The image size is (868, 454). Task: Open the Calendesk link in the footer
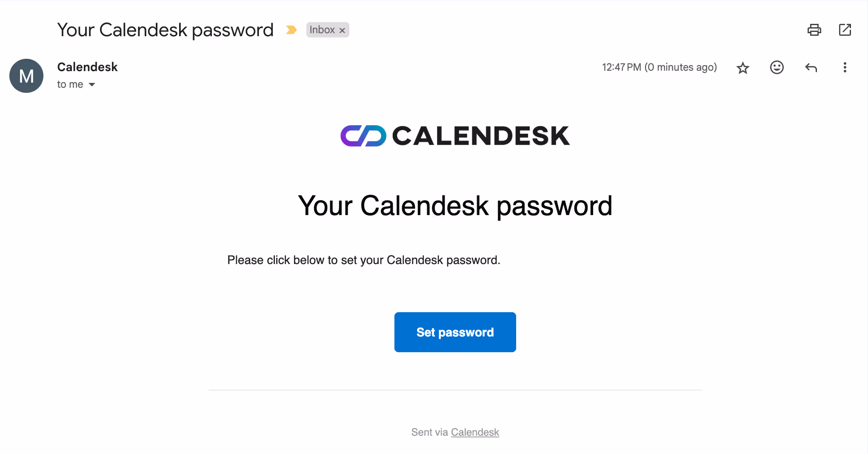pyautogui.click(x=475, y=432)
